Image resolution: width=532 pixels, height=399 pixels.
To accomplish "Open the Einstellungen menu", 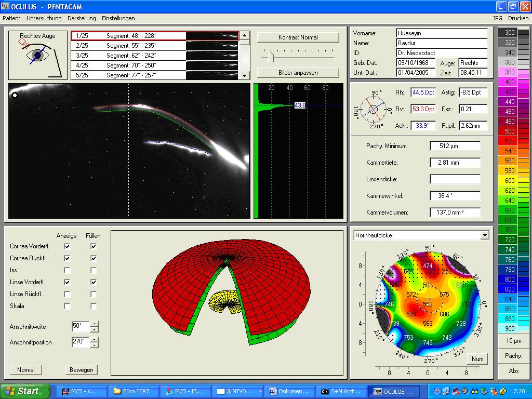I will click(118, 18).
